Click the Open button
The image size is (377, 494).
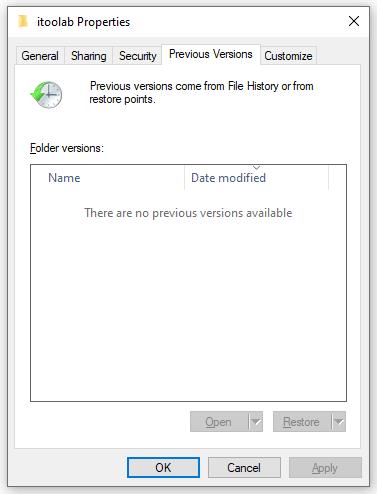tap(219, 422)
